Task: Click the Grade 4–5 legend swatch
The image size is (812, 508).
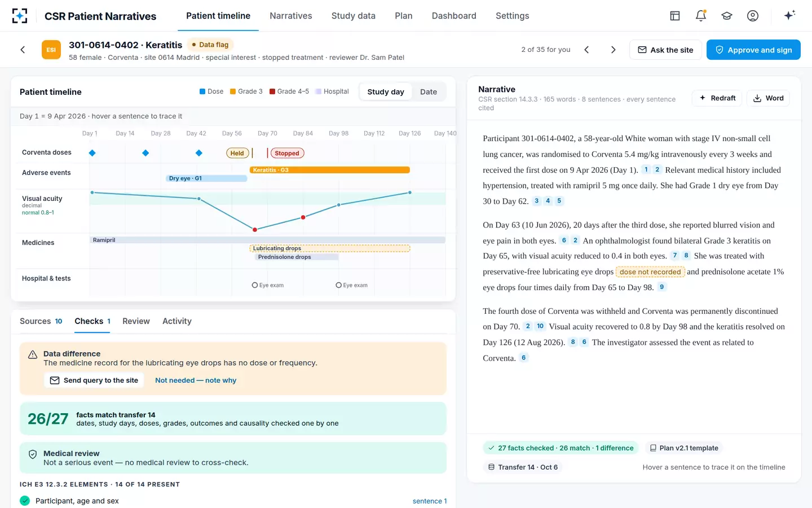Action: coord(272,91)
